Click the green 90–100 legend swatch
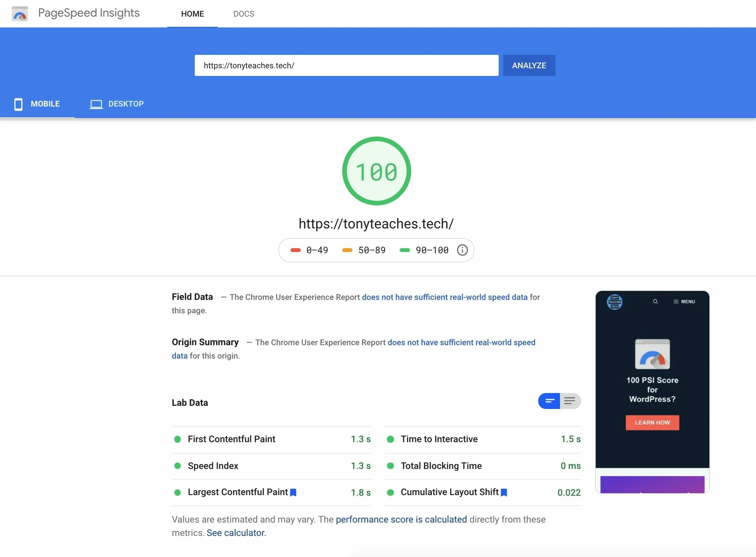 tap(404, 250)
